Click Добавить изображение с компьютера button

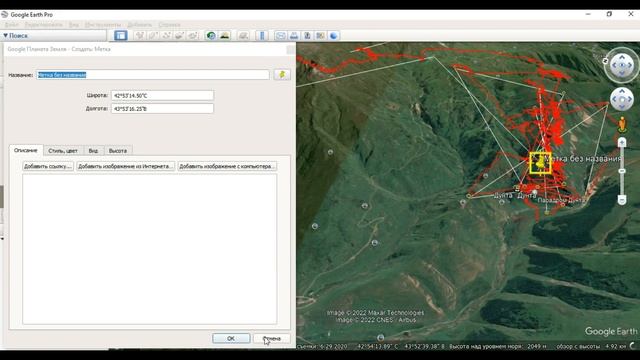point(227,166)
